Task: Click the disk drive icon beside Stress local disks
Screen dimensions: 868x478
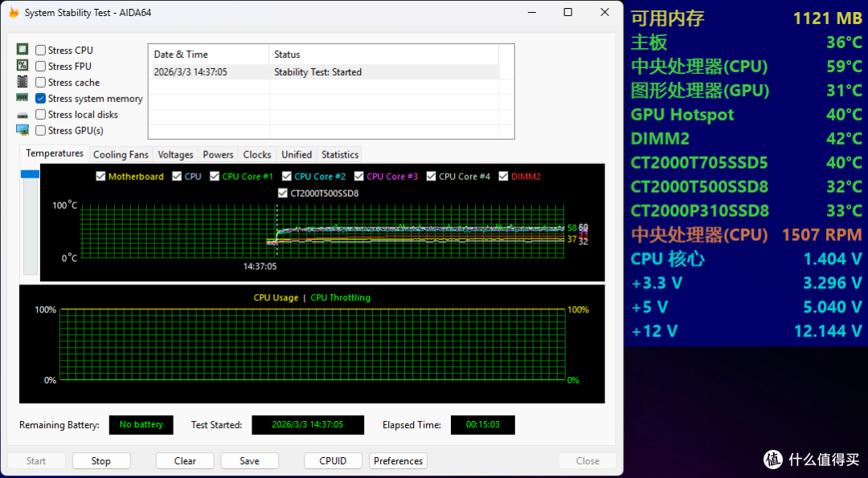Action: coord(23,115)
